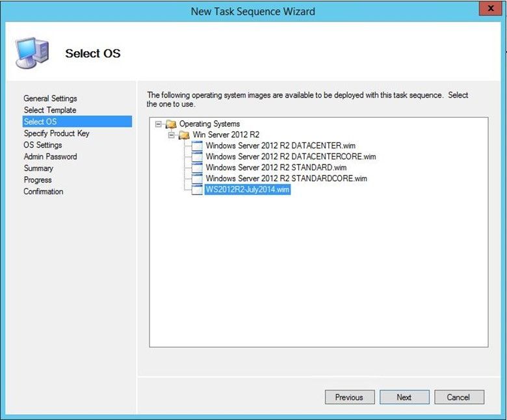The width and height of the screenshot is (507, 420).
Task: Select Windows Server 2012 R2 DATACENTER.wim
Action: pyautogui.click(x=280, y=146)
